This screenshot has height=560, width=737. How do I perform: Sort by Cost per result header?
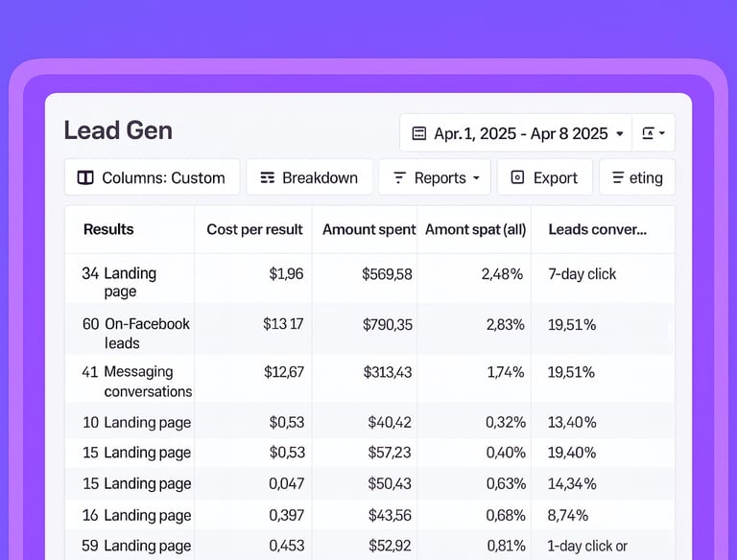pyautogui.click(x=254, y=229)
